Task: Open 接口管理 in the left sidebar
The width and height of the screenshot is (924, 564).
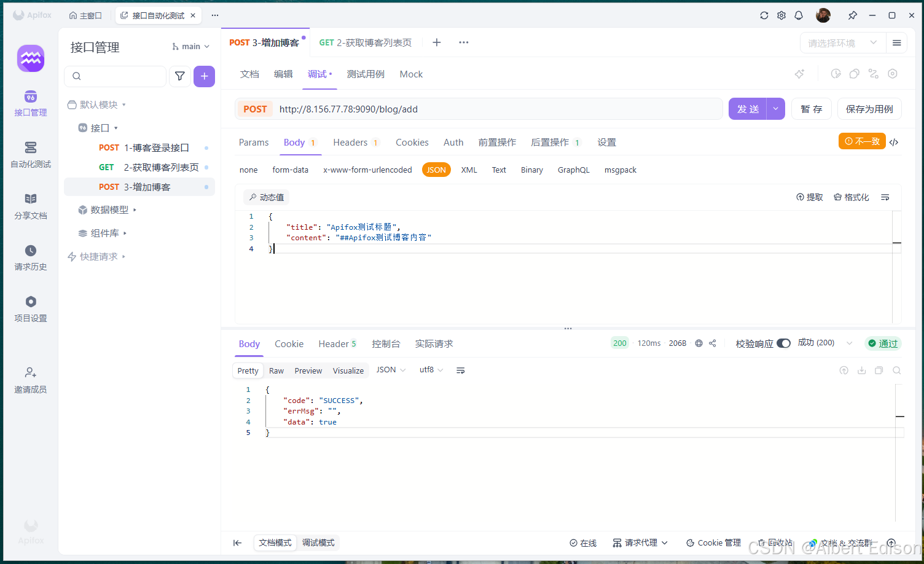Action: click(x=31, y=104)
